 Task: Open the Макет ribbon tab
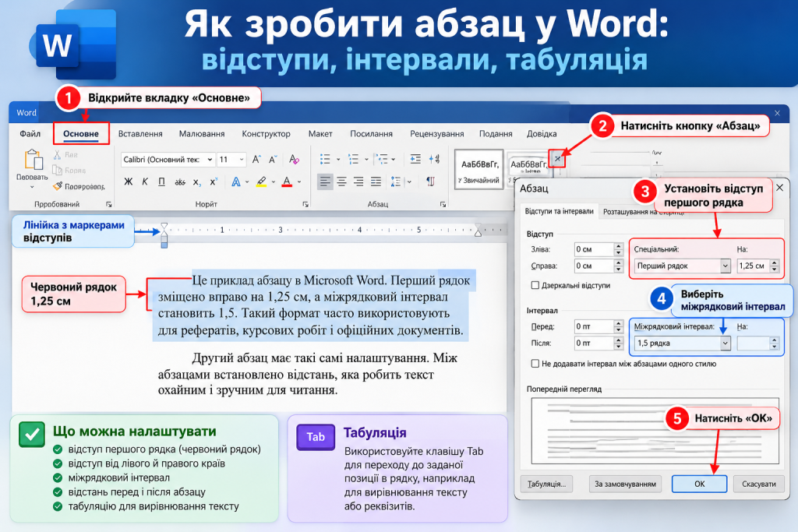tap(320, 134)
